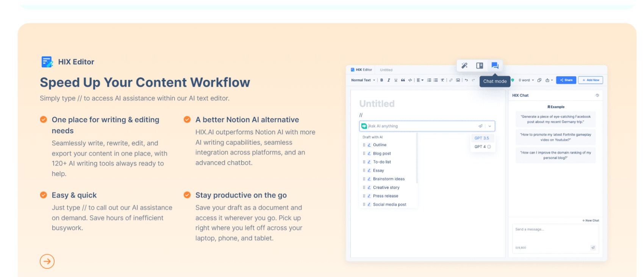This screenshot has height=277, width=644.
Task: Insert a hyperlink using the link icon
Action: pos(451,80)
